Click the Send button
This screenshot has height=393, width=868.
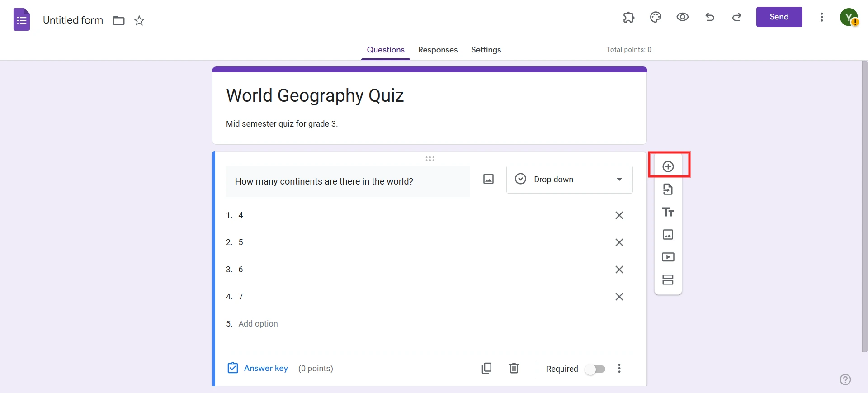pyautogui.click(x=779, y=17)
